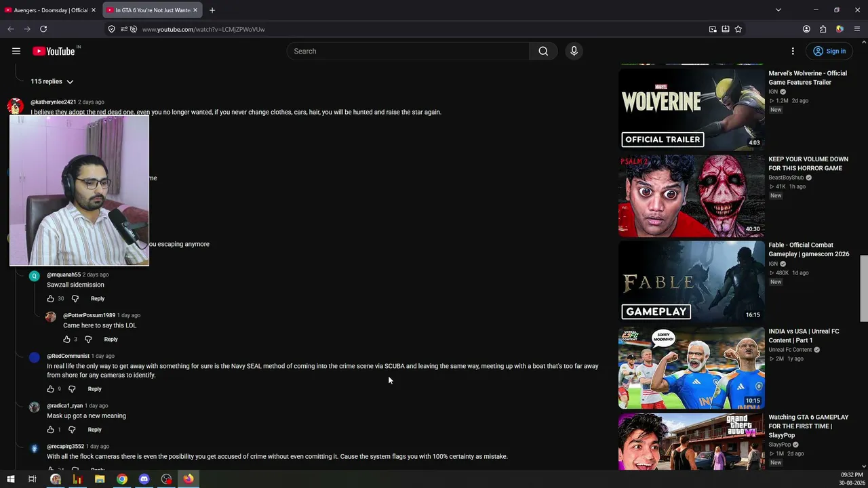
Task: Open the tracking protection shield
Action: (x=111, y=29)
